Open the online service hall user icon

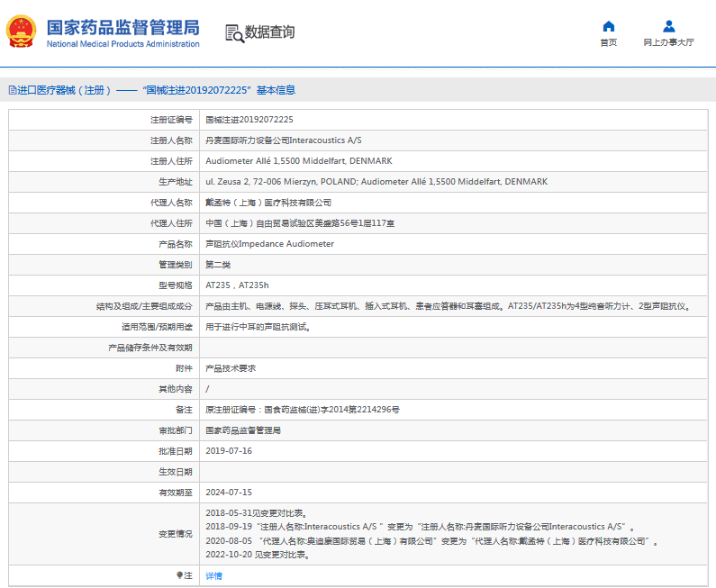669,26
